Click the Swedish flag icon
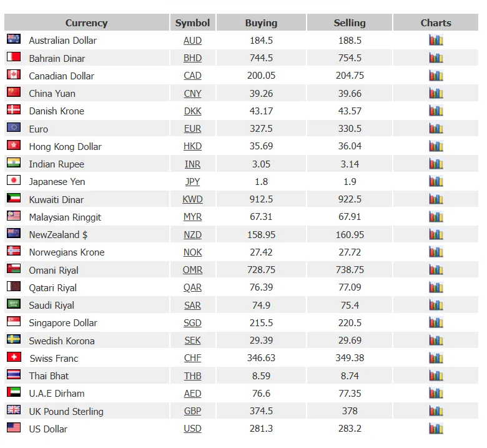487x448 pixels. (14, 339)
